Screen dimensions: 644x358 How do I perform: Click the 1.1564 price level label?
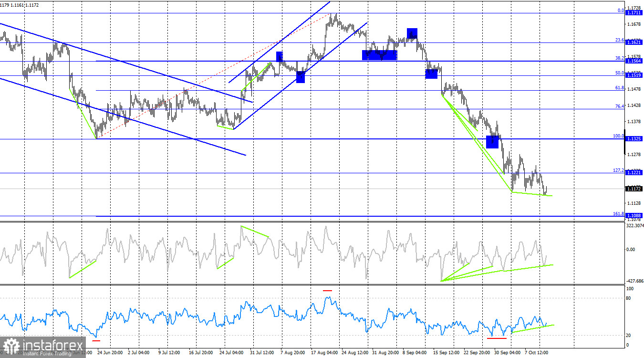[634, 61]
